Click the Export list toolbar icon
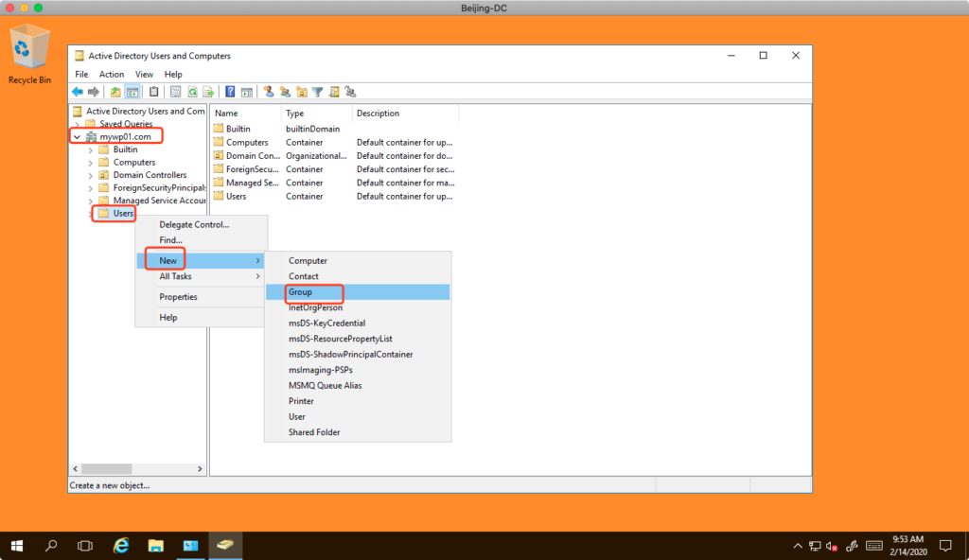Image resolution: width=969 pixels, height=560 pixels. 207,92
